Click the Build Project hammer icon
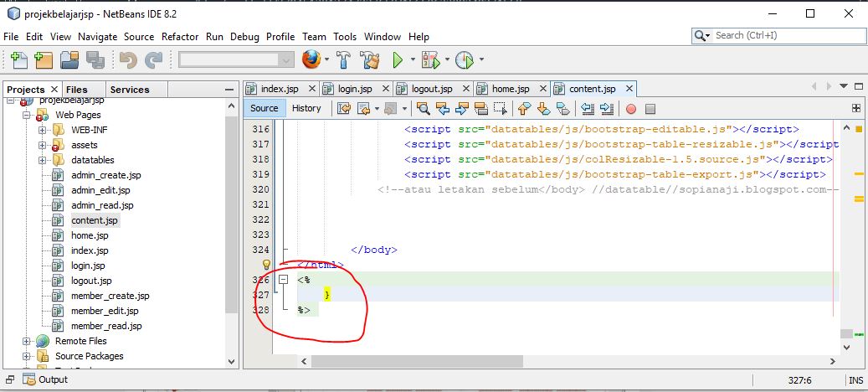 pyautogui.click(x=344, y=59)
